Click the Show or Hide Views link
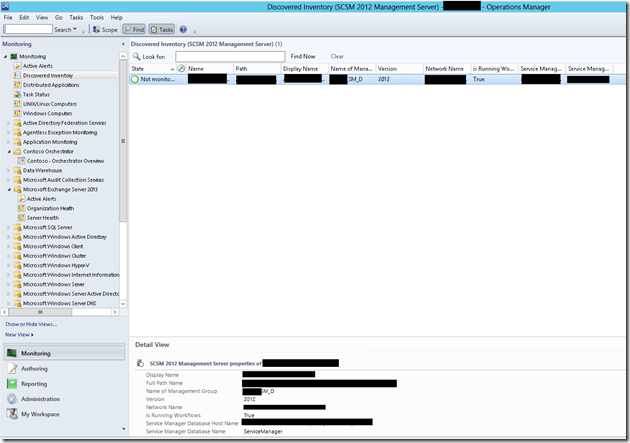The height and width of the screenshot is (443, 630). [31, 324]
